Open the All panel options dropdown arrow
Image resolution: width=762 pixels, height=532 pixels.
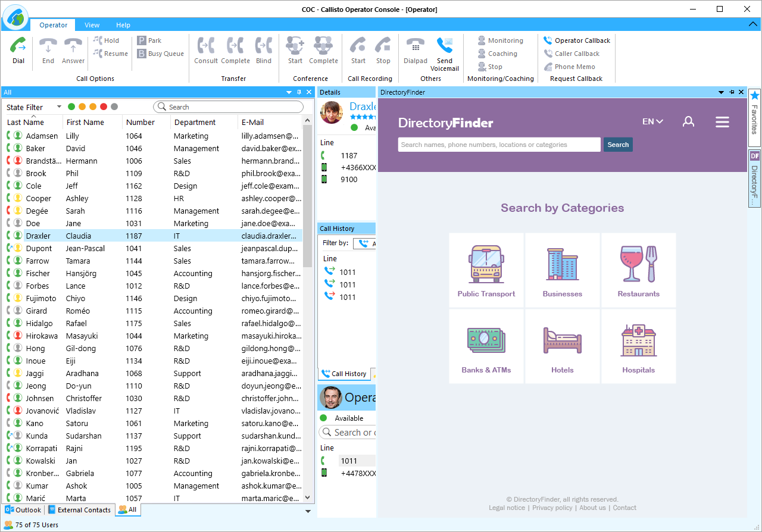pyautogui.click(x=289, y=92)
